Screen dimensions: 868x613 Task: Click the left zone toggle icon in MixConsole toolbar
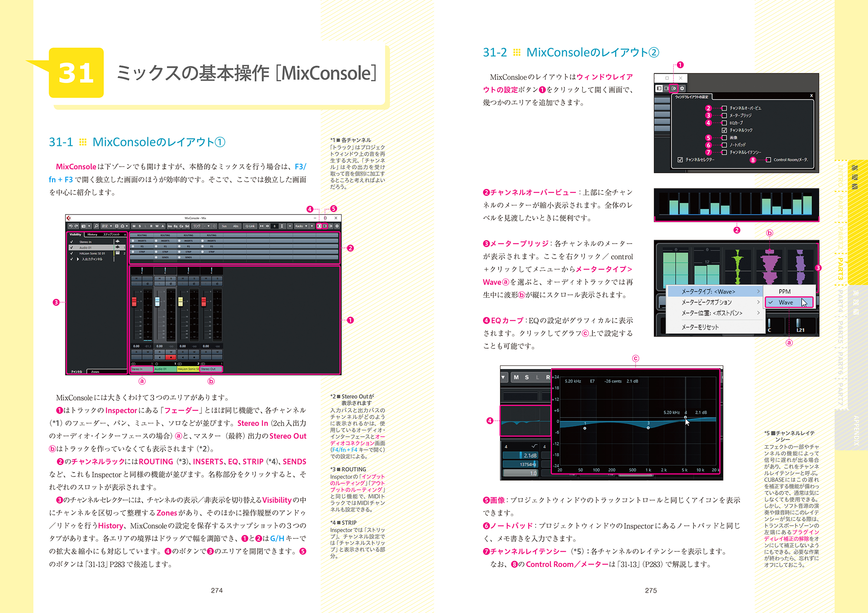(319, 226)
